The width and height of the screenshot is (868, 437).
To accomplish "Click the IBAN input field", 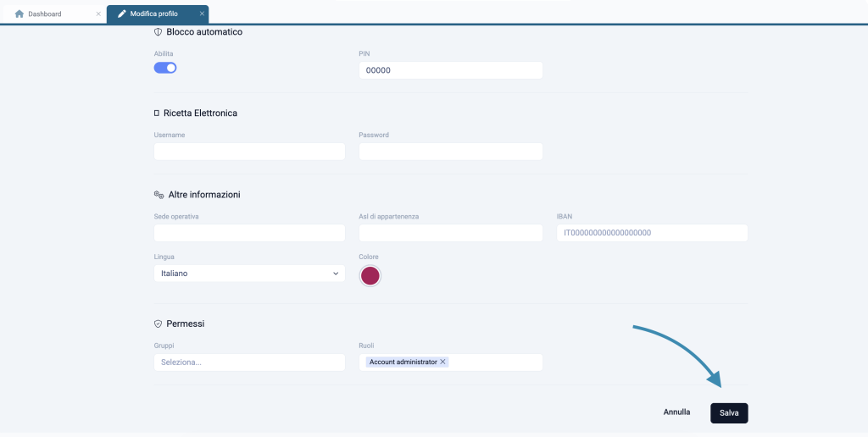I will coord(652,233).
